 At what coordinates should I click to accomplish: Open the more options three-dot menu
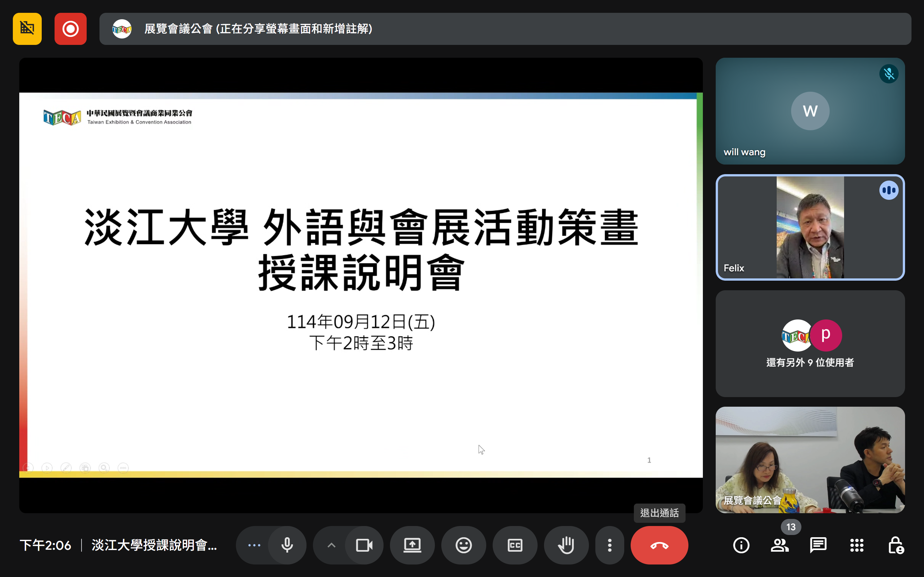(610, 545)
